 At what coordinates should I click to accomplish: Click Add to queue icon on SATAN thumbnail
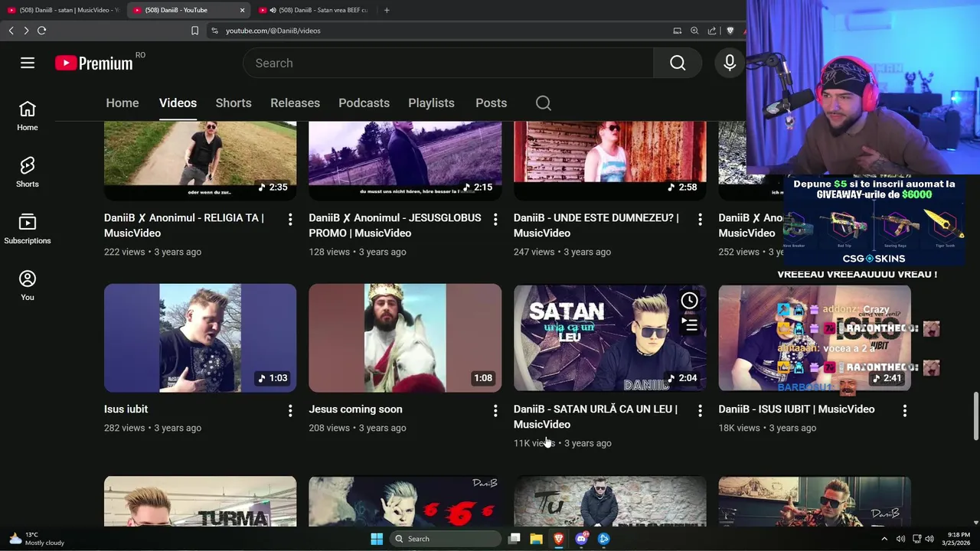690,325
